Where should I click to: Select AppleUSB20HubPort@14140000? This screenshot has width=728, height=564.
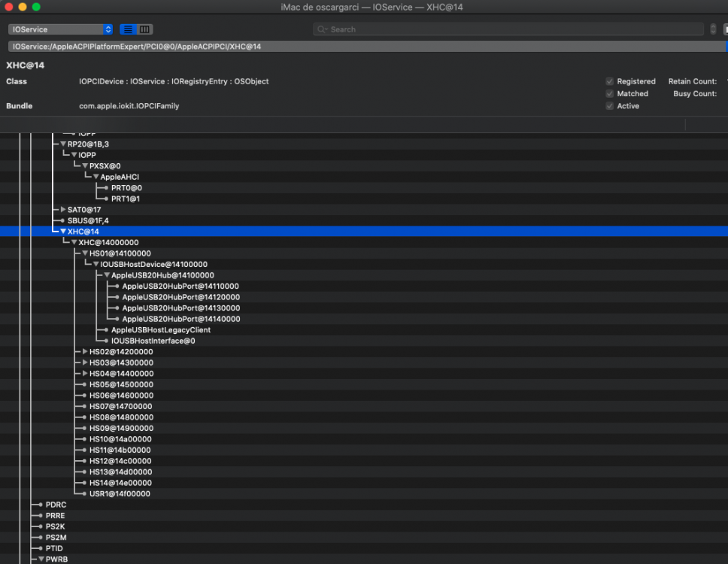tap(181, 319)
